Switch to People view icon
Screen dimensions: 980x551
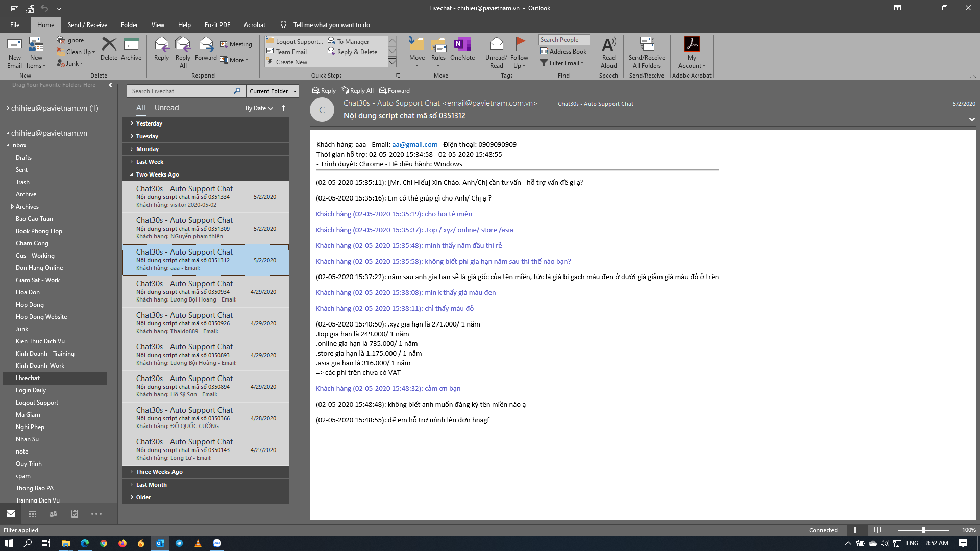tap(53, 514)
